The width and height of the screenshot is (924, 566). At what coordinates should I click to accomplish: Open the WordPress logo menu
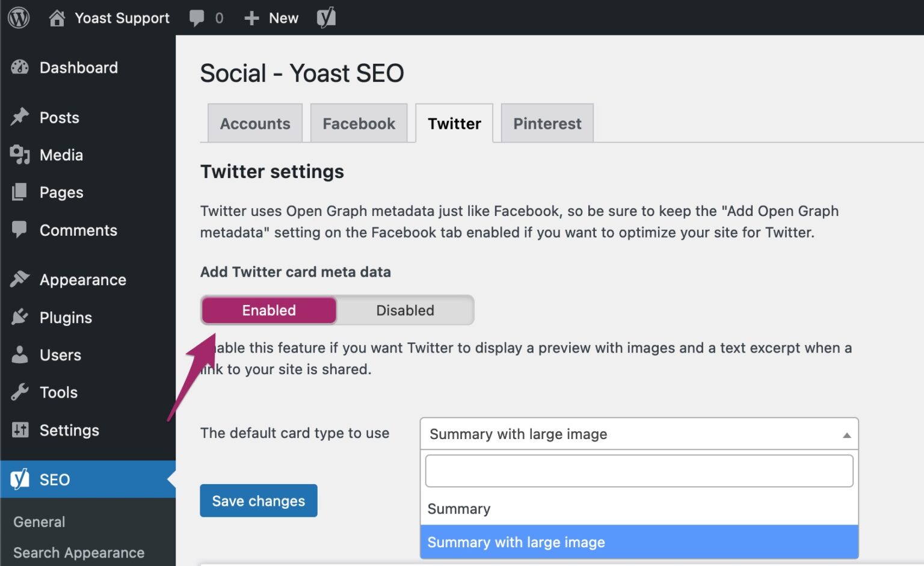18,17
